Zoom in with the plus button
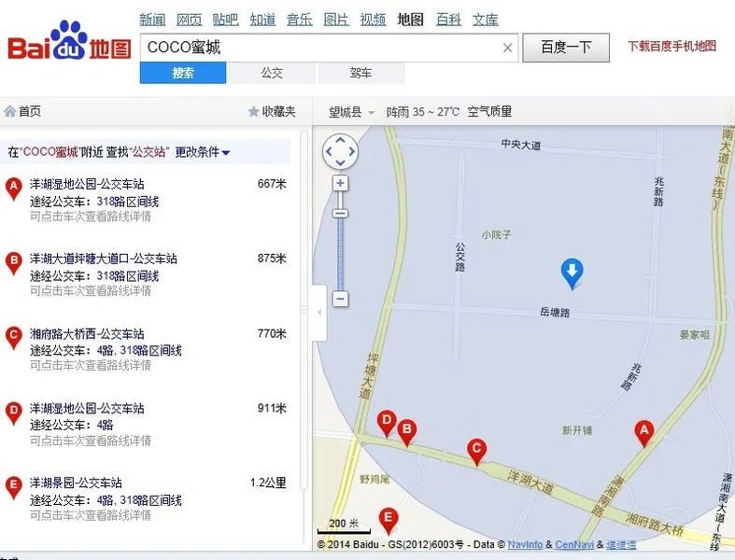The width and height of the screenshot is (735, 560). (340, 183)
